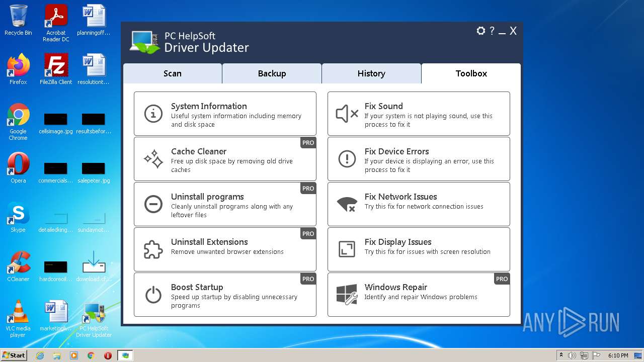Screen dimensions: 644x362
Task: Select the Skype desktop shortcut
Action: [x=18, y=217]
